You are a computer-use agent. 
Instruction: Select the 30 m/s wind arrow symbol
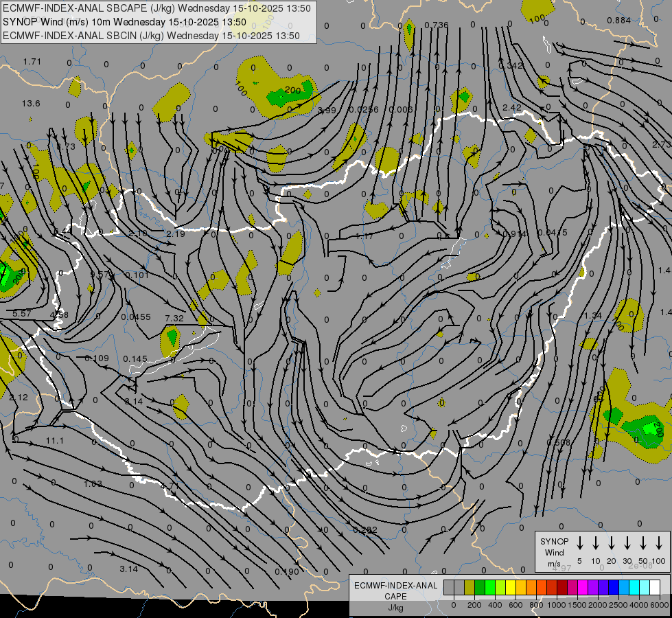627,543
